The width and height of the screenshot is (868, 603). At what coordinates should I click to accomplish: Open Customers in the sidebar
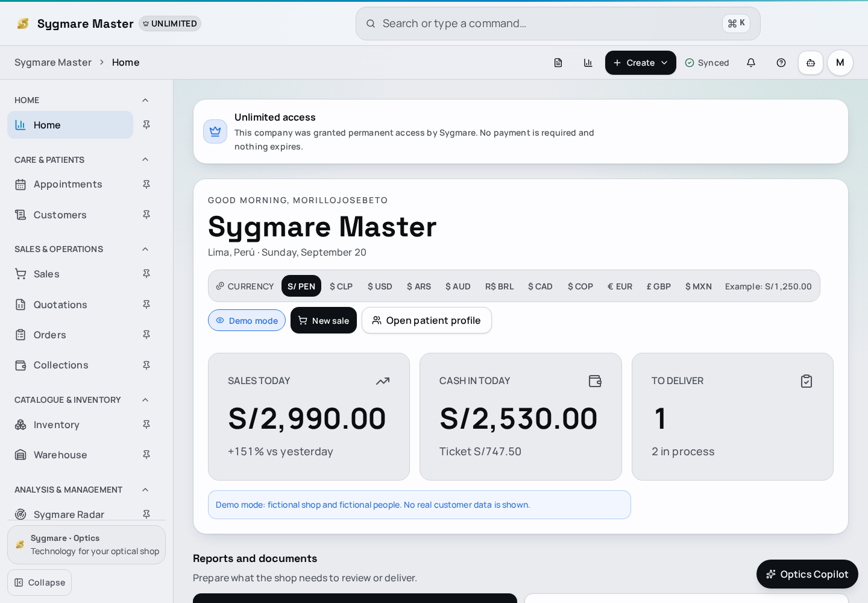click(70, 215)
